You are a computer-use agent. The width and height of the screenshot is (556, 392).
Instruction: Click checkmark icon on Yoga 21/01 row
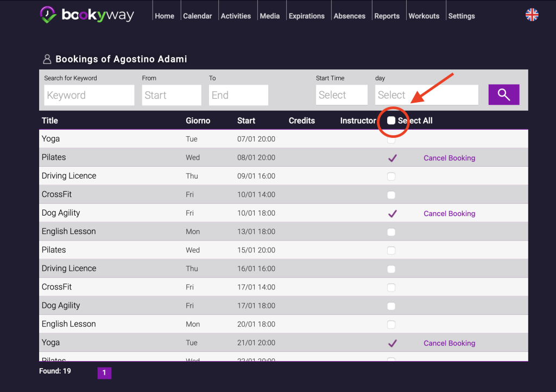(392, 343)
